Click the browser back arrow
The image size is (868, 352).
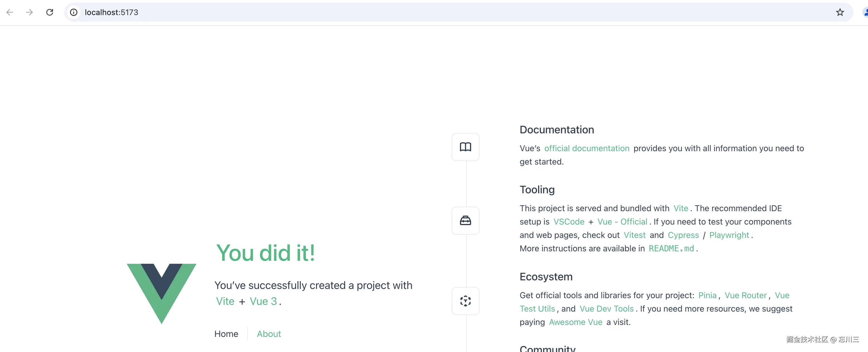coord(9,13)
